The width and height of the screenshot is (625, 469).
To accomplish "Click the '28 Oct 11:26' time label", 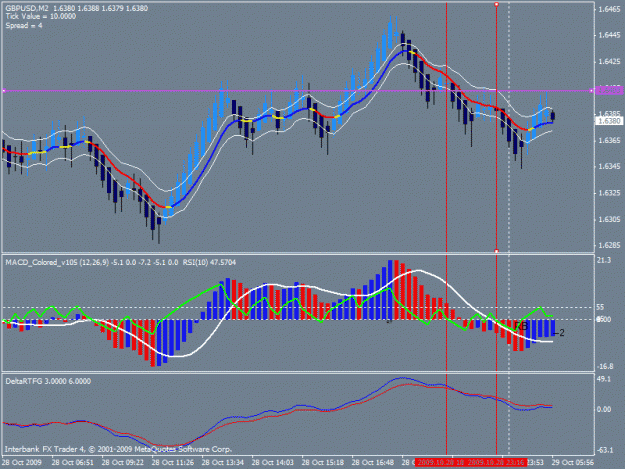I will point(173,463).
